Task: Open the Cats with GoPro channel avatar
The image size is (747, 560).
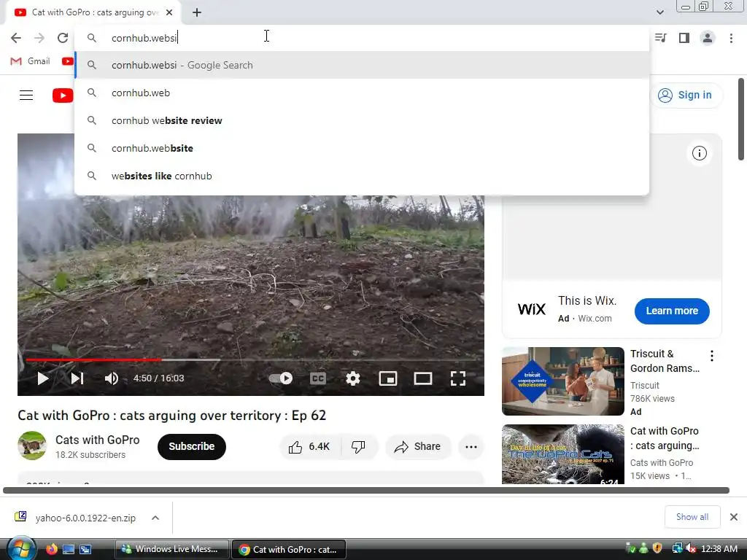Action: pyautogui.click(x=32, y=446)
